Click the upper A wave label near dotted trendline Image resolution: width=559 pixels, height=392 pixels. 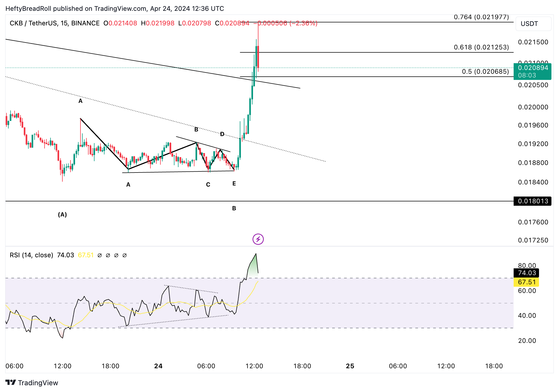[x=80, y=101]
